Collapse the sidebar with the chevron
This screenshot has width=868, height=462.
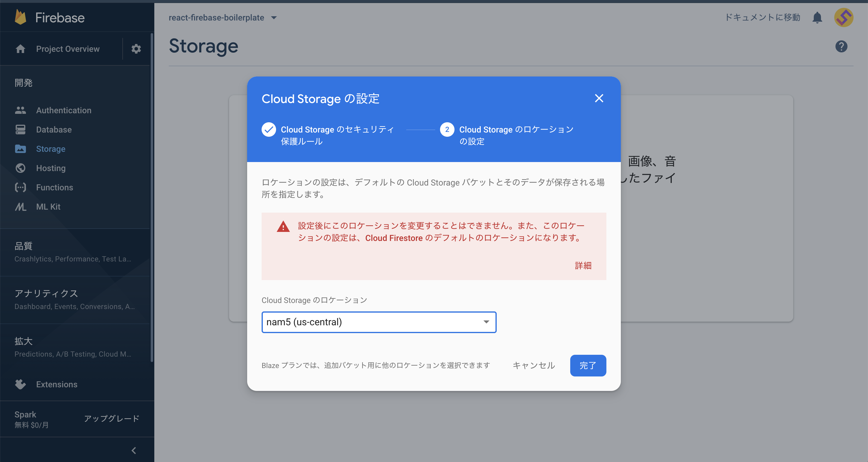(134, 450)
